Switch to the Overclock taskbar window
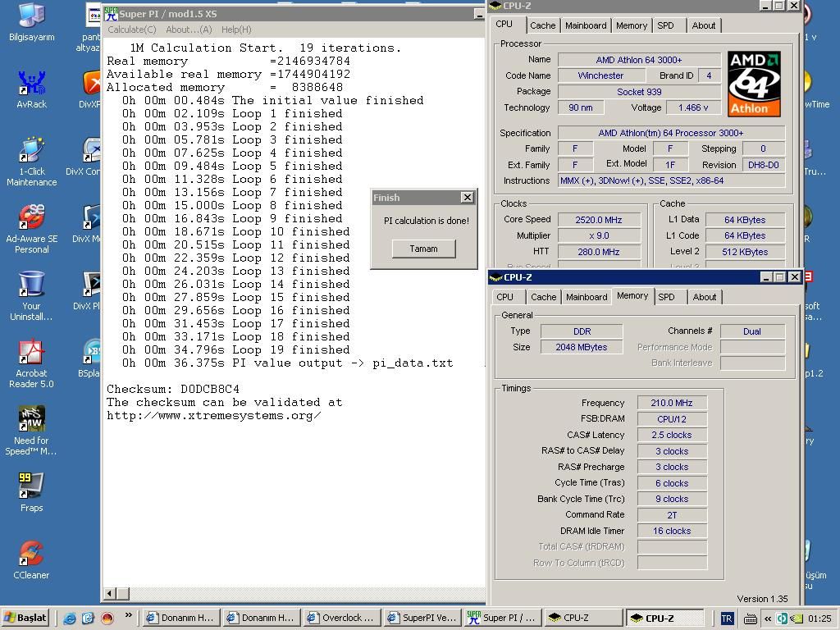 pyautogui.click(x=340, y=619)
